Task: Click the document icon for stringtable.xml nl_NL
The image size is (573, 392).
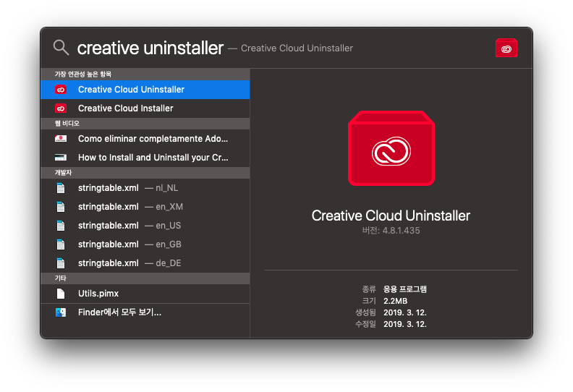Action: pyautogui.click(x=61, y=188)
